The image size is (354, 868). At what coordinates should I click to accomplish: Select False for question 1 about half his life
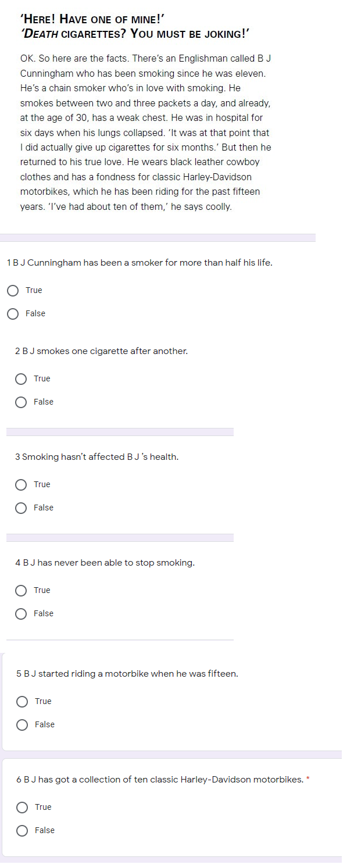tap(13, 314)
